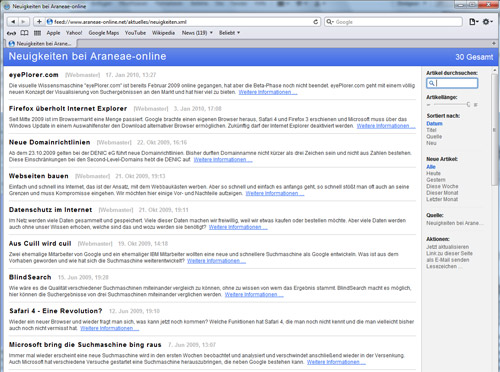Open Datenschutz im Internet article title
Image resolution: width=500 pixels, height=372 pixels.
click(50, 210)
